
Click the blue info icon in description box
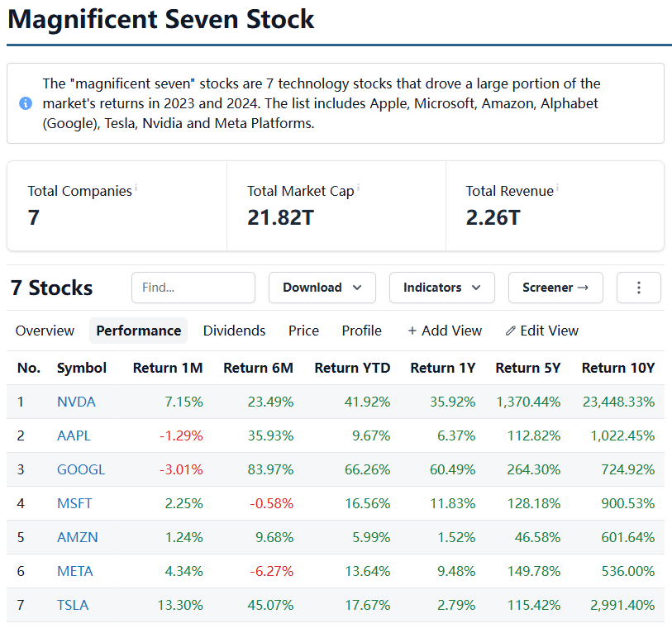coord(26,103)
